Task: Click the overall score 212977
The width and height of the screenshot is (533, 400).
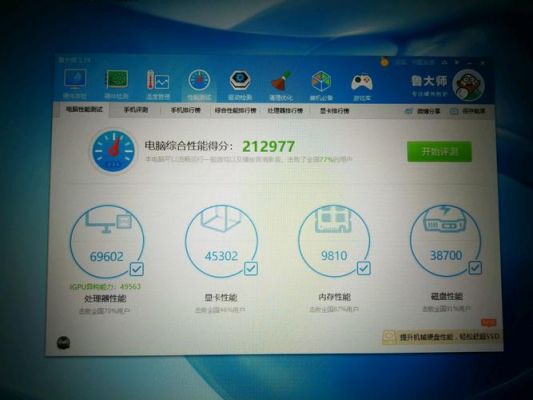Action: coord(268,146)
